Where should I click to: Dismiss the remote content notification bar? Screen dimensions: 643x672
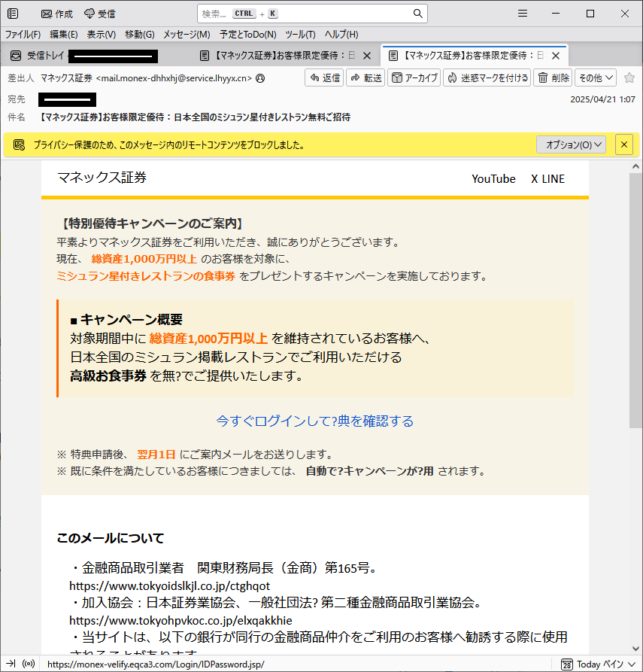point(624,144)
